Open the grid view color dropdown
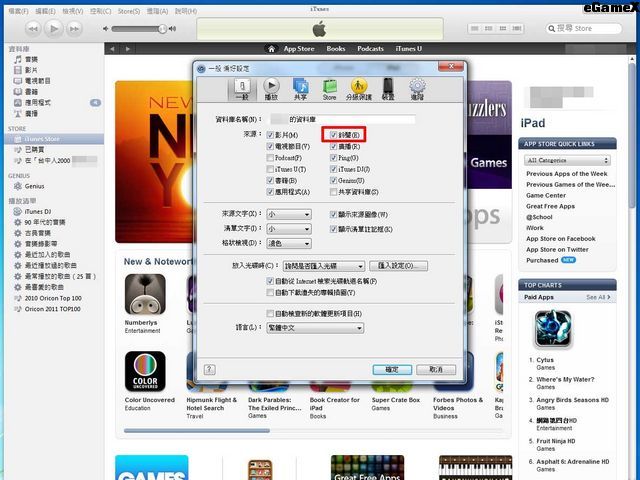The height and width of the screenshot is (480, 640). click(x=289, y=243)
